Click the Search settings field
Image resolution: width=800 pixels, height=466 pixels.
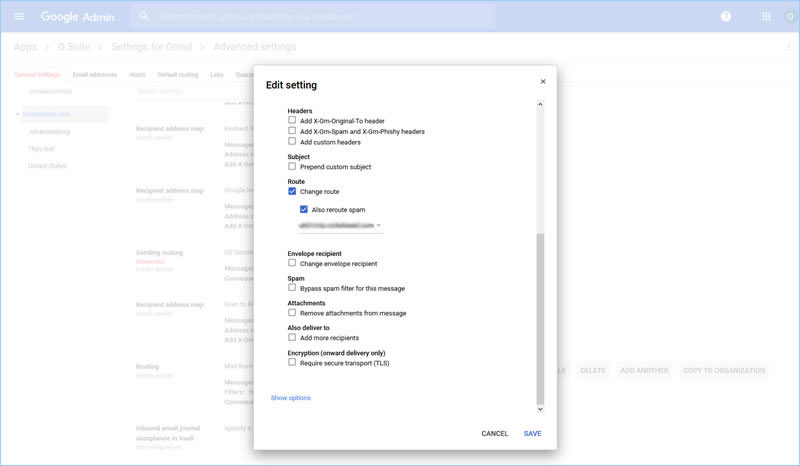click(194, 91)
